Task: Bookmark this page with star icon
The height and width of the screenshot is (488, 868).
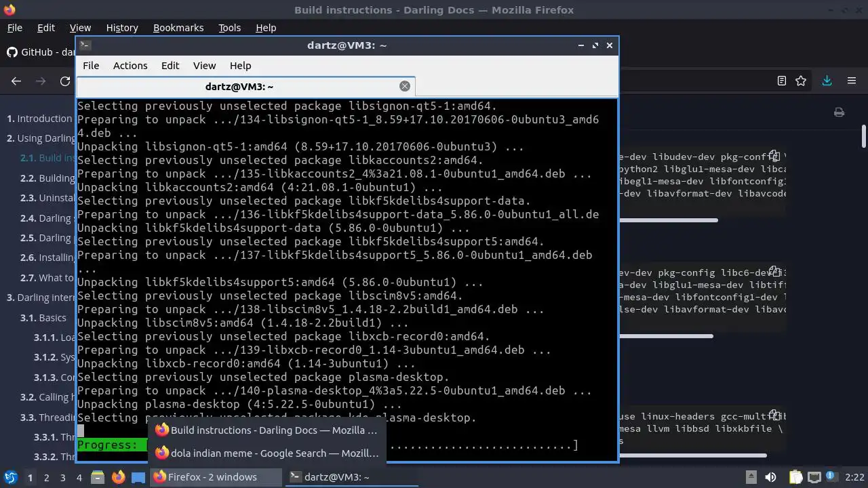Action: (801, 81)
